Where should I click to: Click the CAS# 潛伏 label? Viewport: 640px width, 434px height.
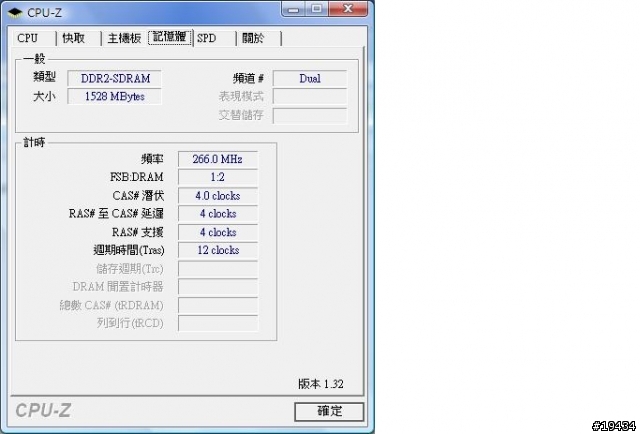pos(138,196)
